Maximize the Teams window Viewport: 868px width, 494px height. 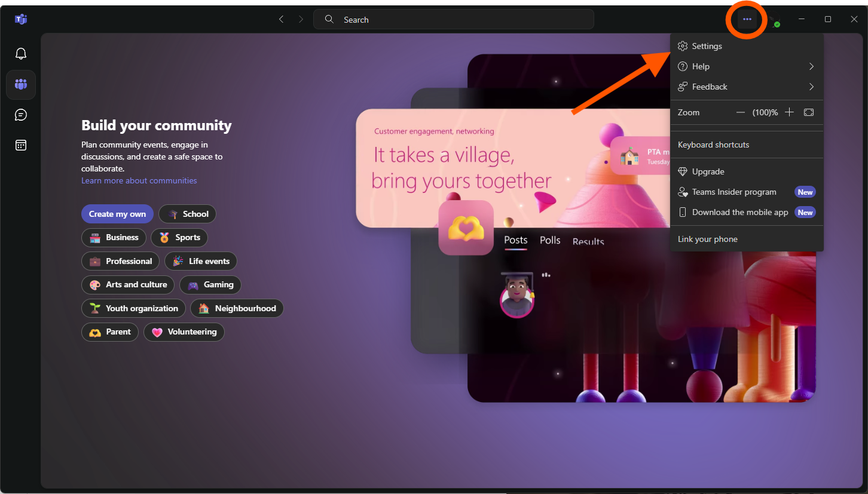[x=828, y=19]
